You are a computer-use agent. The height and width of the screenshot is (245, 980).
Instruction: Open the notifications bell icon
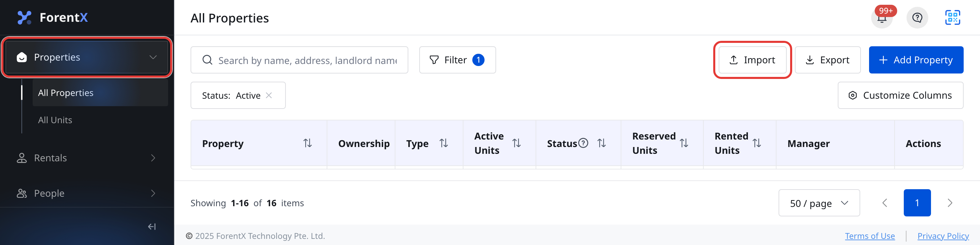click(881, 18)
